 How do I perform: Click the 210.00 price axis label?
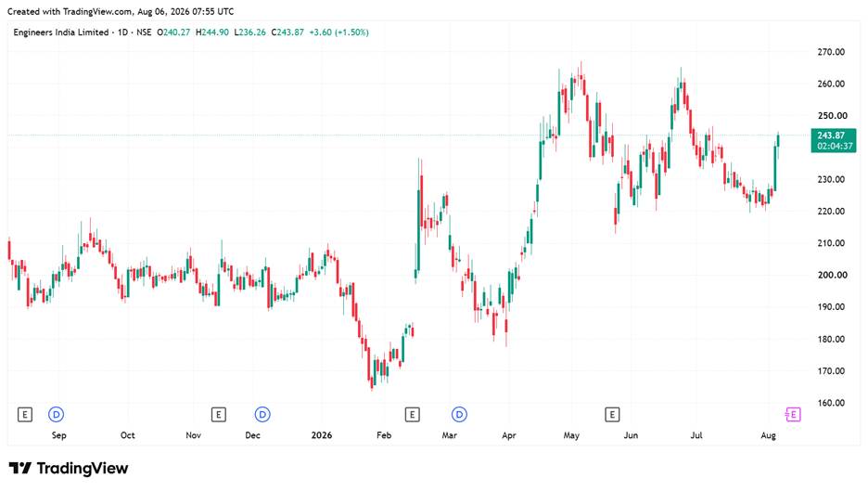coord(831,243)
